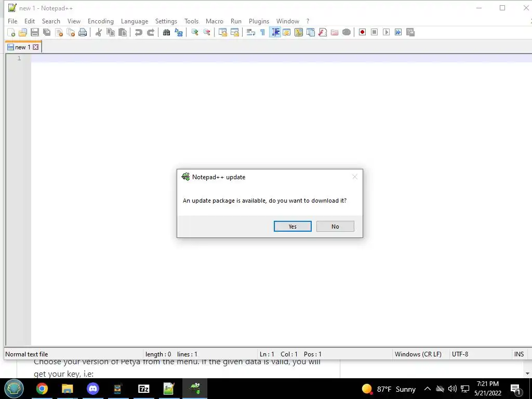Open the Tools menu
Viewport: 532px width, 399px height.
[191, 21]
